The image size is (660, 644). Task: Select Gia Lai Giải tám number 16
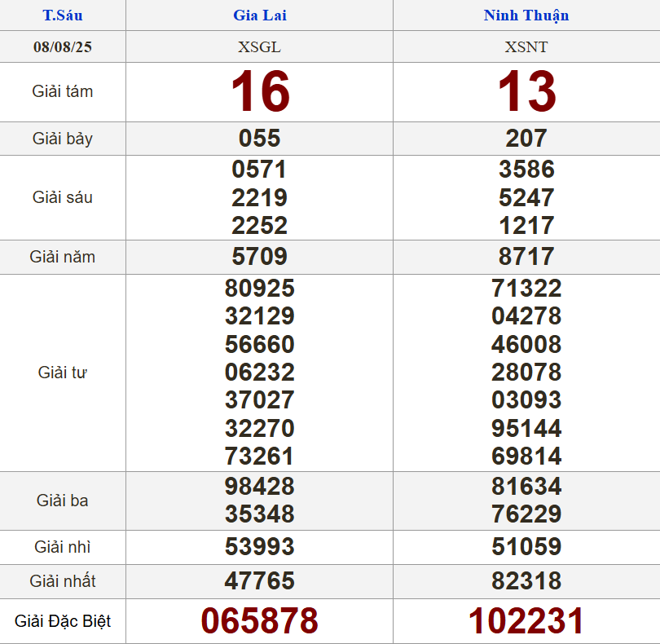tap(260, 91)
